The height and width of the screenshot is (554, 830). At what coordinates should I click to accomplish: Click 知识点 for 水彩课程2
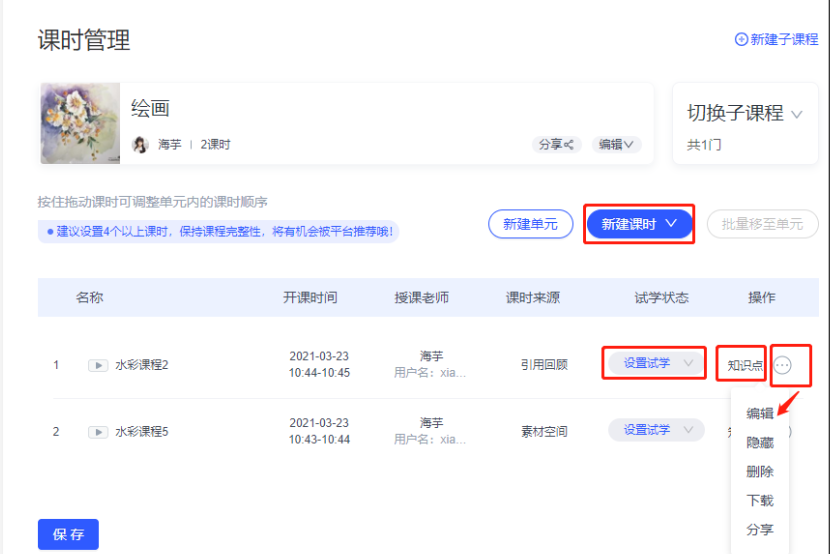click(745, 365)
